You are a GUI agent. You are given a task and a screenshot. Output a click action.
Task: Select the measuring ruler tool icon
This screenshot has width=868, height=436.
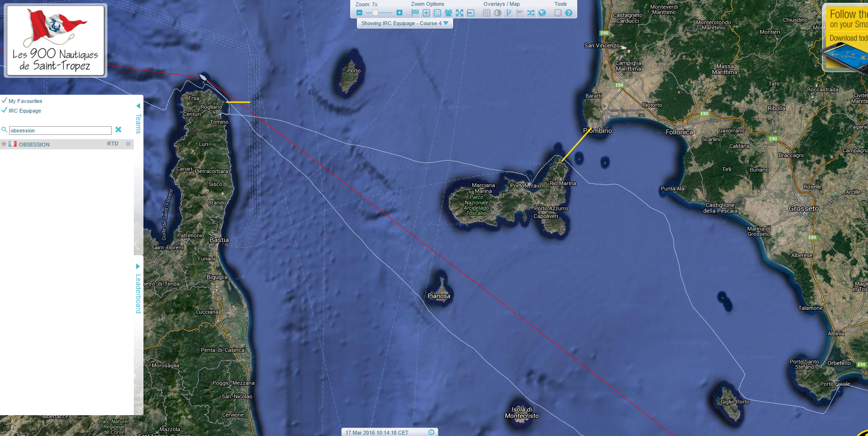(558, 13)
